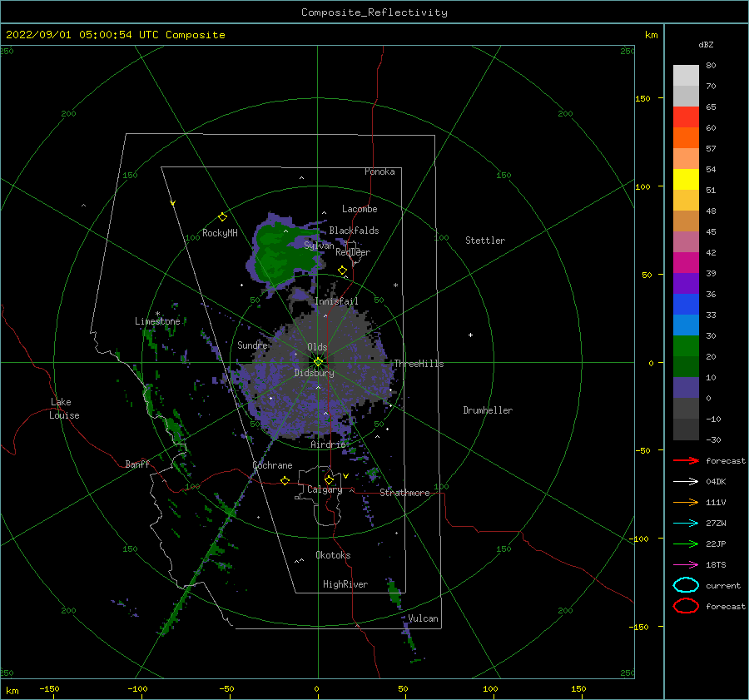Click the Airdrie city label
This screenshot has height=700, width=749.
pos(328,444)
